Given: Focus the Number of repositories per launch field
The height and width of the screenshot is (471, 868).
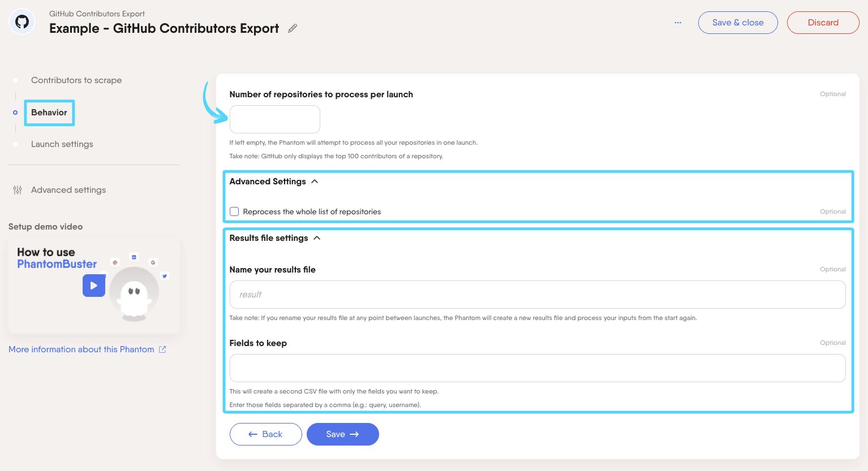Looking at the screenshot, I should [x=275, y=119].
